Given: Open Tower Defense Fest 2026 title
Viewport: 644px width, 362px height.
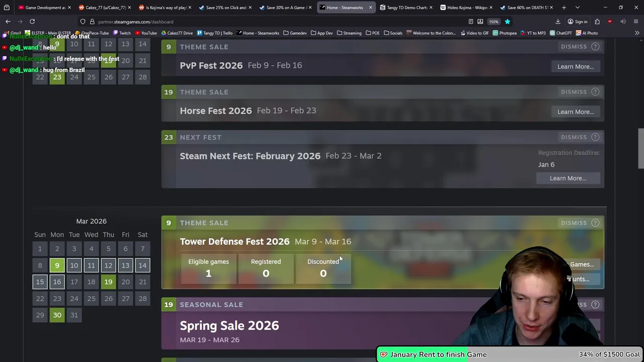Looking at the screenshot, I should (234, 241).
